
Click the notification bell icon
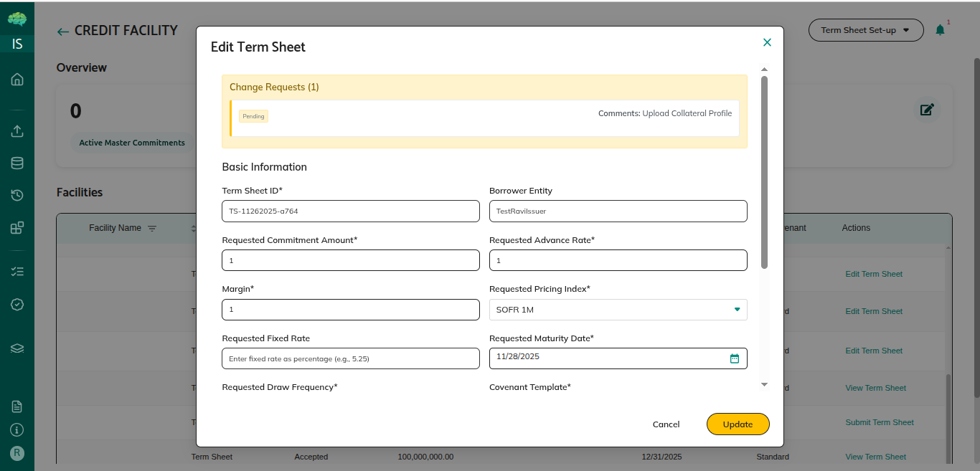click(x=940, y=30)
